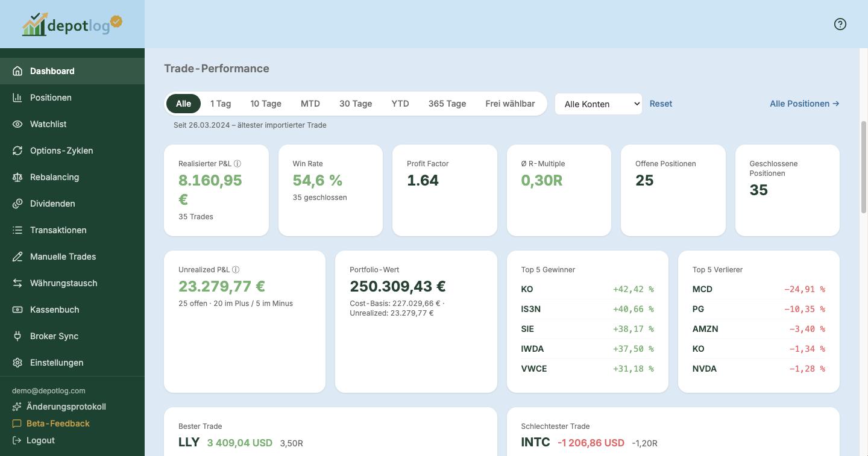Click the Währungstausch arrows icon

[17, 283]
